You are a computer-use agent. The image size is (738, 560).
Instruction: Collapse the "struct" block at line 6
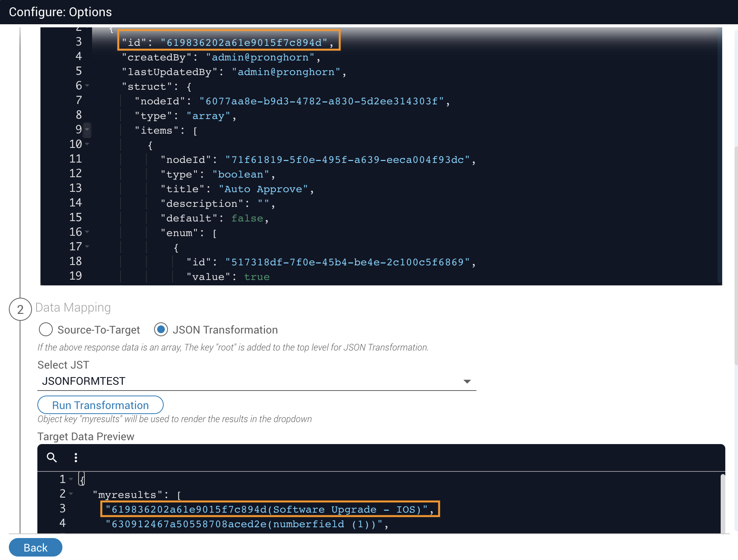point(87,86)
